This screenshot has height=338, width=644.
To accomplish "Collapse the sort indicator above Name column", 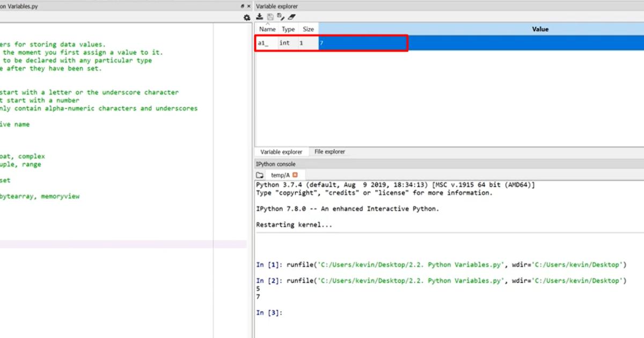I will [268, 24].
